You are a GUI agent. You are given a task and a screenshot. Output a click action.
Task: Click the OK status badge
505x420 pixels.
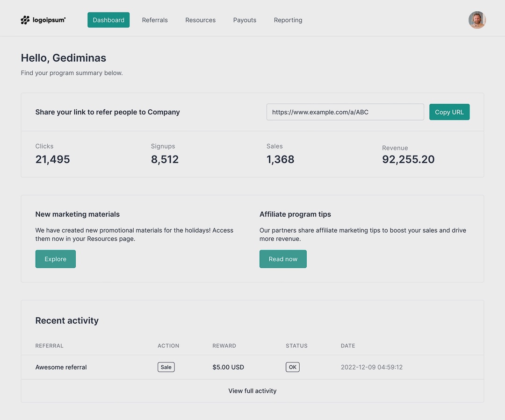click(292, 367)
